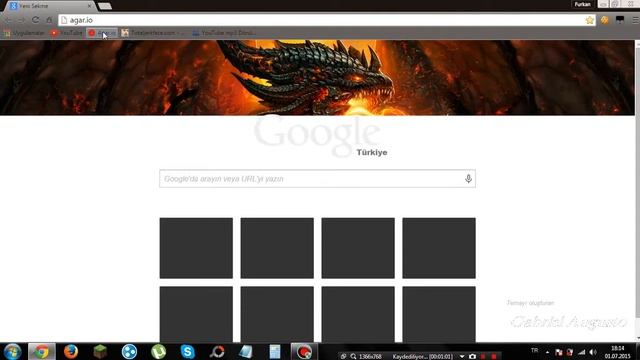Open the first thumbnail in the bottom row
This screenshot has height=360, width=640.
[x=196, y=314]
